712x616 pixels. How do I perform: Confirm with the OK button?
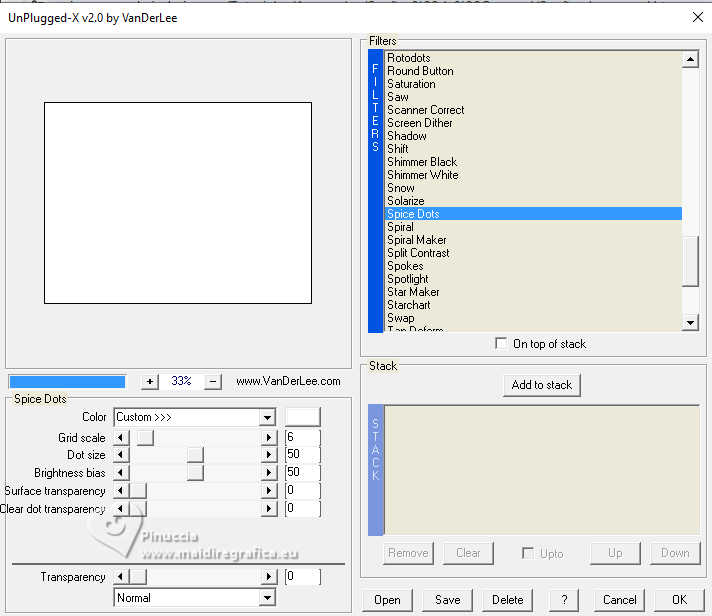(x=679, y=600)
